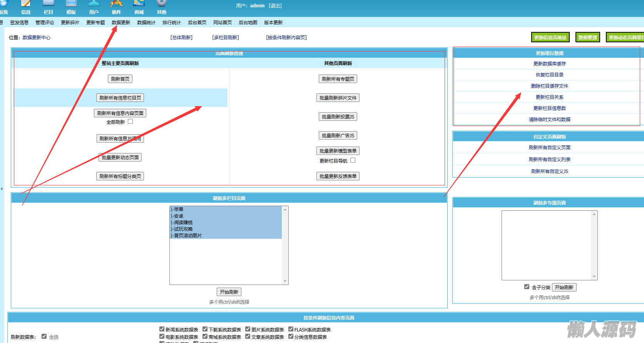
Task: Open the 数据统计 menu item
Action: 146,23
